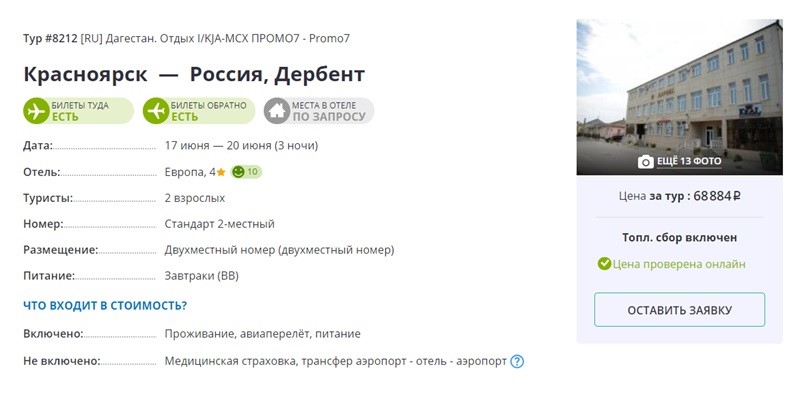Click the return flight airplane icon
The width and height of the screenshot is (800, 416).
(x=156, y=110)
